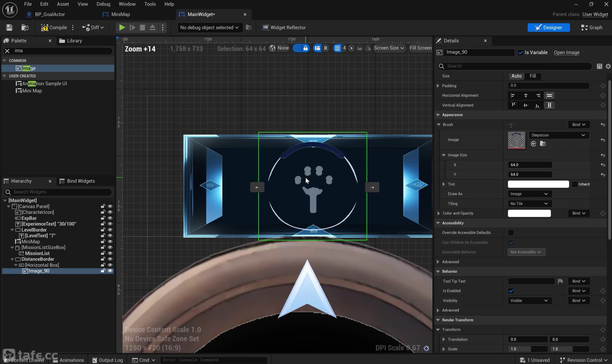Click the flip/mirror triangles icon in viewport
612x364 pixels.
[x=368, y=48]
